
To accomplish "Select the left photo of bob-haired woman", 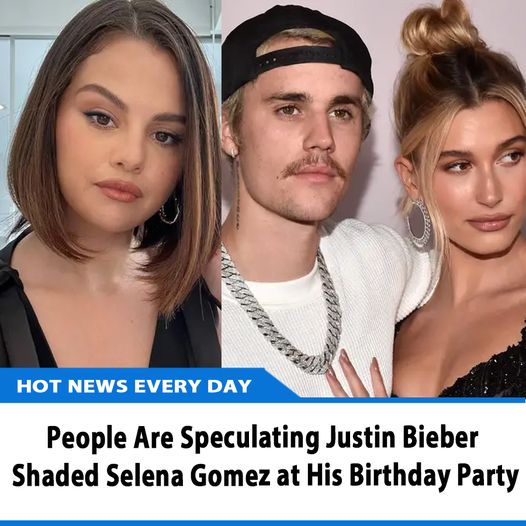I will tap(110, 184).
